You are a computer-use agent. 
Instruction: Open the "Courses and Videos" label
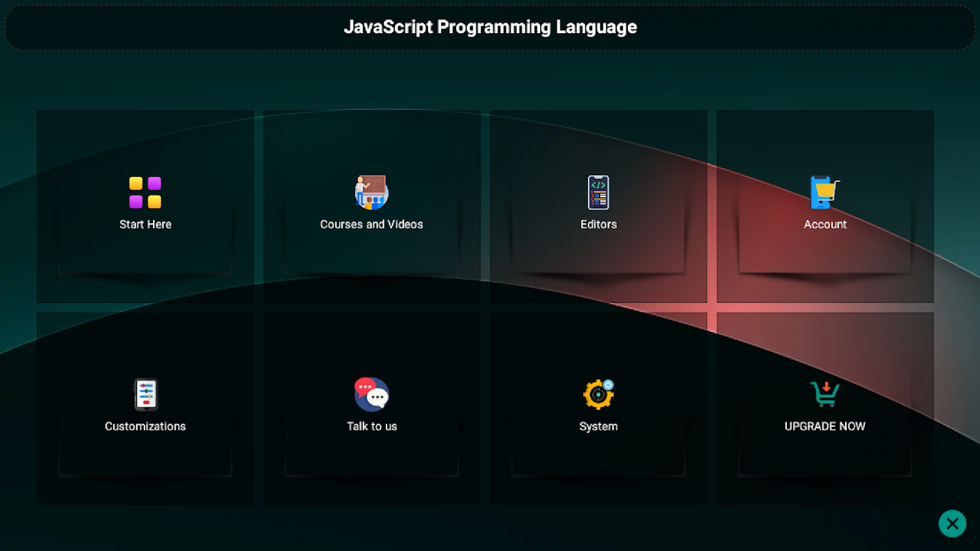click(371, 225)
